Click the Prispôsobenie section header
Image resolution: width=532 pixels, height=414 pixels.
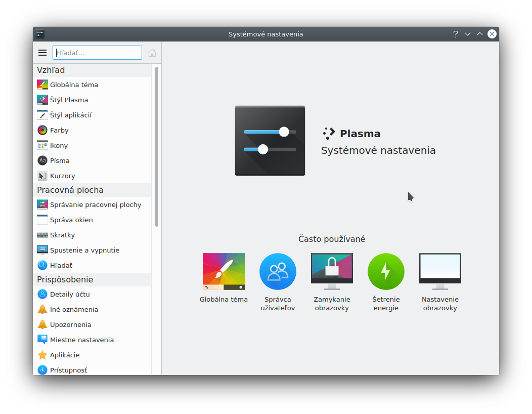pos(92,279)
